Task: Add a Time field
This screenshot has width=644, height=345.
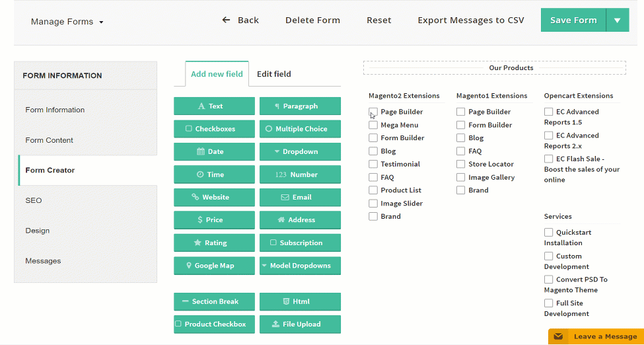Action: [214, 174]
